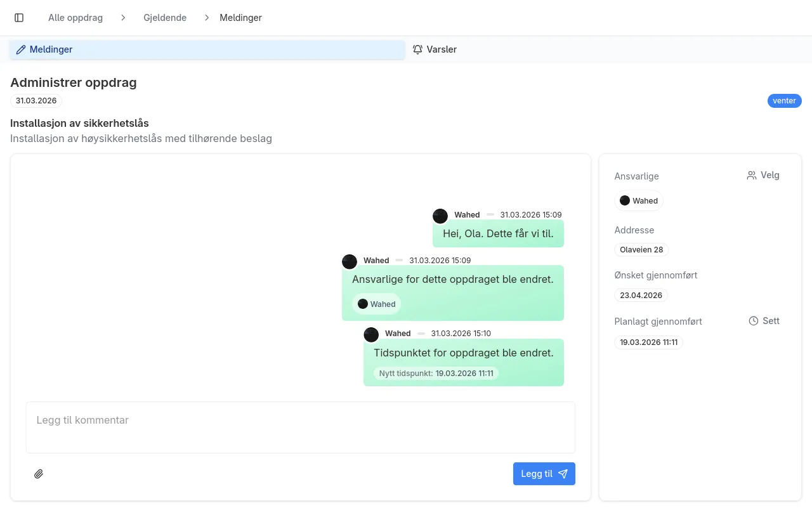Click the Wahed chip under Ansvarlige
This screenshot has height=508, width=812.
pos(639,200)
